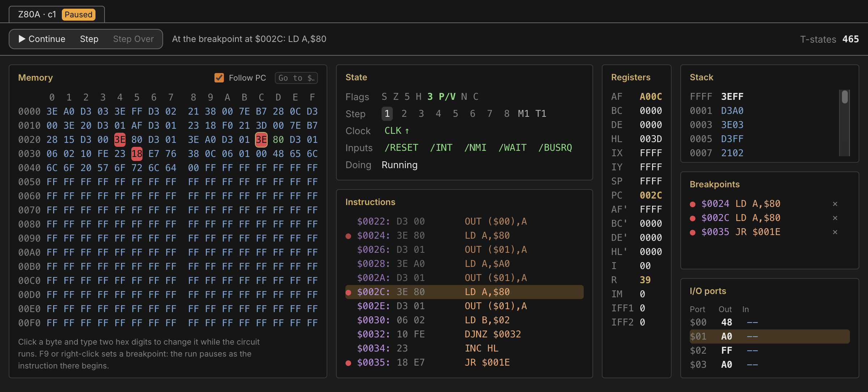Click the P/V flag indicator
Viewport: 868px width, 392px height.
point(447,97)
